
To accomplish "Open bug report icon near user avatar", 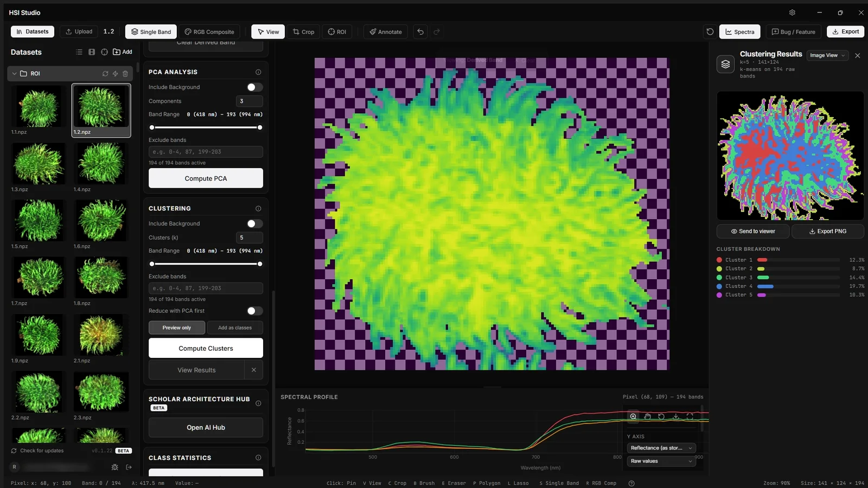I will coord(114,467).
